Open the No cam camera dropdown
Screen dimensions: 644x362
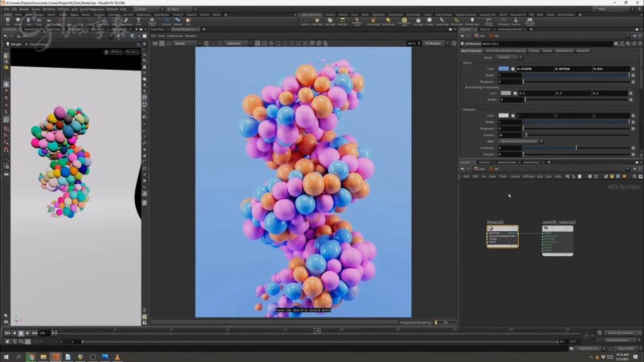pyautogui.click(x=132, y=52)
